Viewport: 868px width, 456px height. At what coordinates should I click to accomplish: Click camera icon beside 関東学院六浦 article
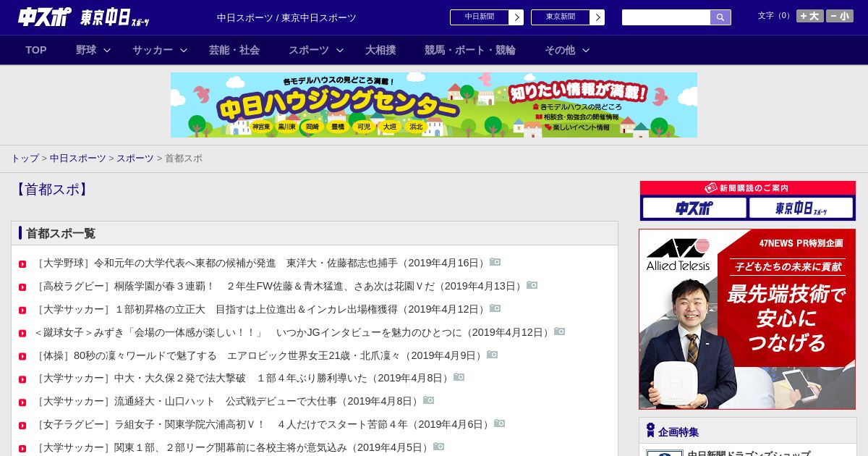point(500,423)
